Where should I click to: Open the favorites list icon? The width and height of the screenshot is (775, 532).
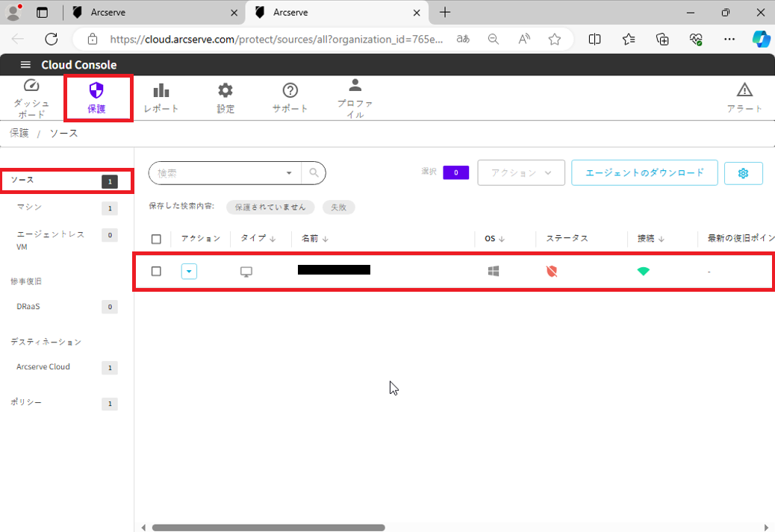[629, 39]
